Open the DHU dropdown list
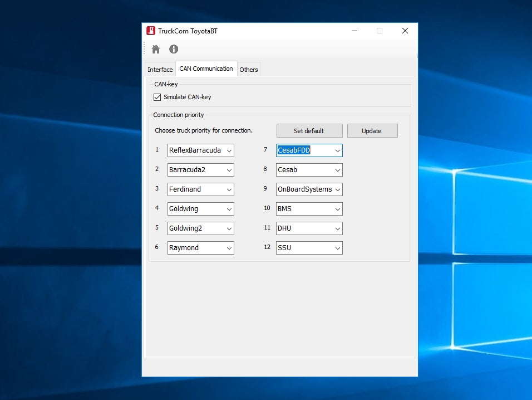Viewport: 532px width, 400px height. tap(337, 228)
